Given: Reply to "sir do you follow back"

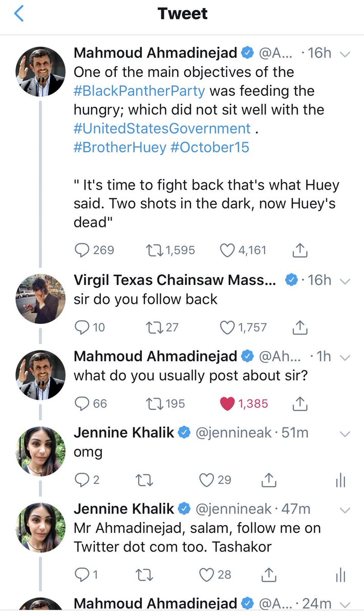Looking at the screenshot, I should click(82, 327).
